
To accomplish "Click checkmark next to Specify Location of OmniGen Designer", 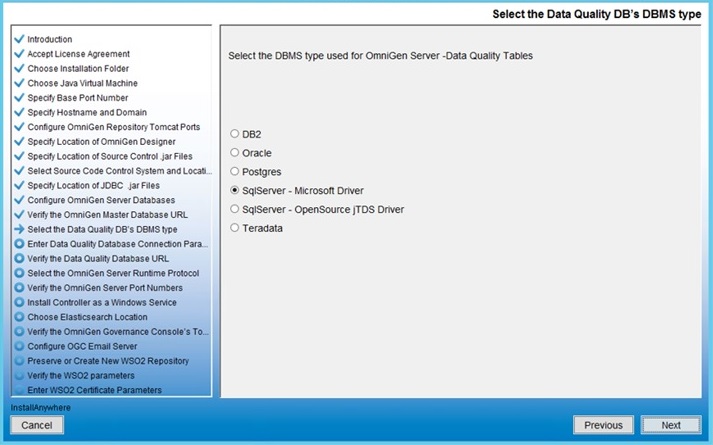I will click(x=19, y=141).
